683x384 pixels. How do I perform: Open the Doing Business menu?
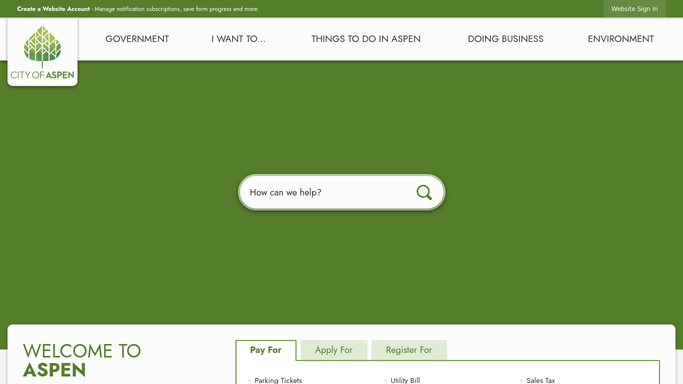pyautogui.click(x=505, y=39)
